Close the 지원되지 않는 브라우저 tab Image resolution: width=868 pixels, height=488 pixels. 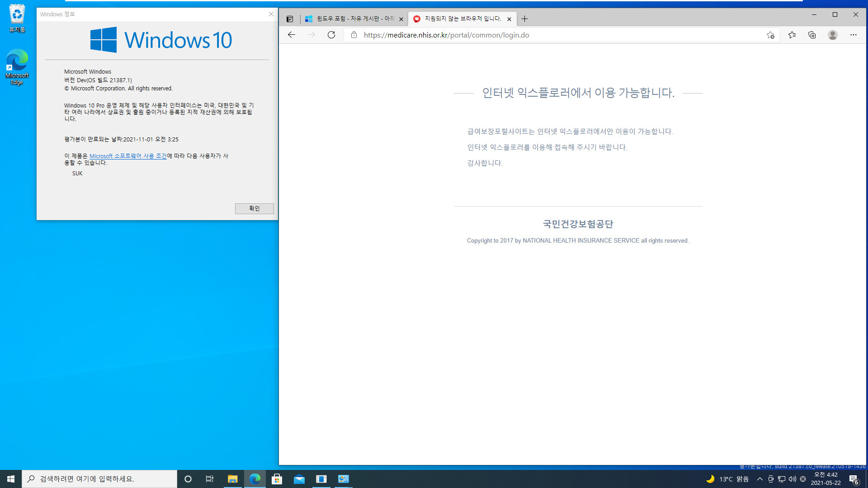click(x=509, y=19)
